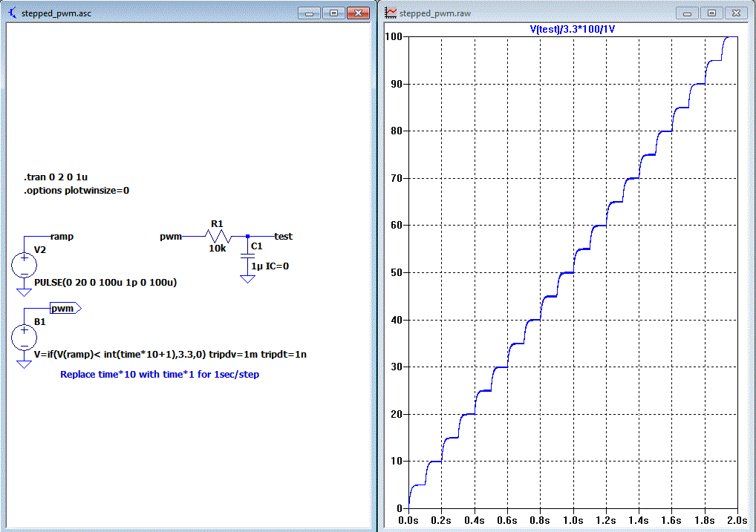Click the PULSE source value text

105,283
